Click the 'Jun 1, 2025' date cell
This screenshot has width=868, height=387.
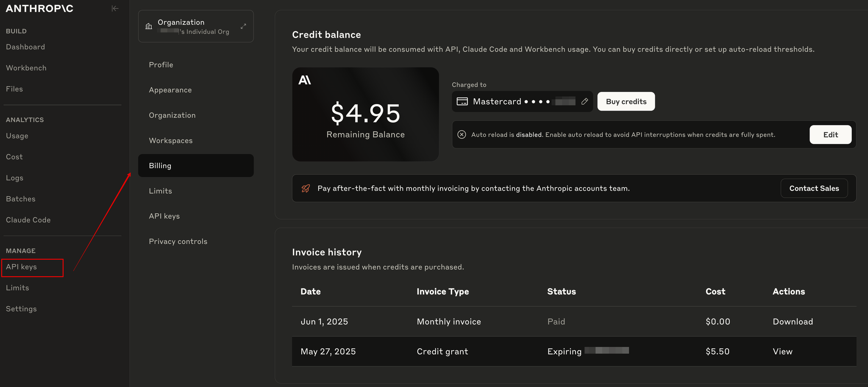coord(324,322)
